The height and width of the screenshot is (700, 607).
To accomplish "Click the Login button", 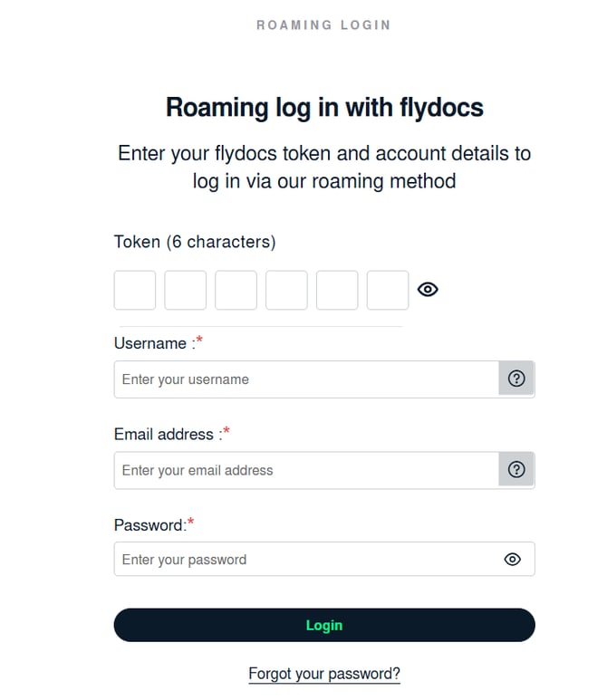I will click(x=324, y=625).
